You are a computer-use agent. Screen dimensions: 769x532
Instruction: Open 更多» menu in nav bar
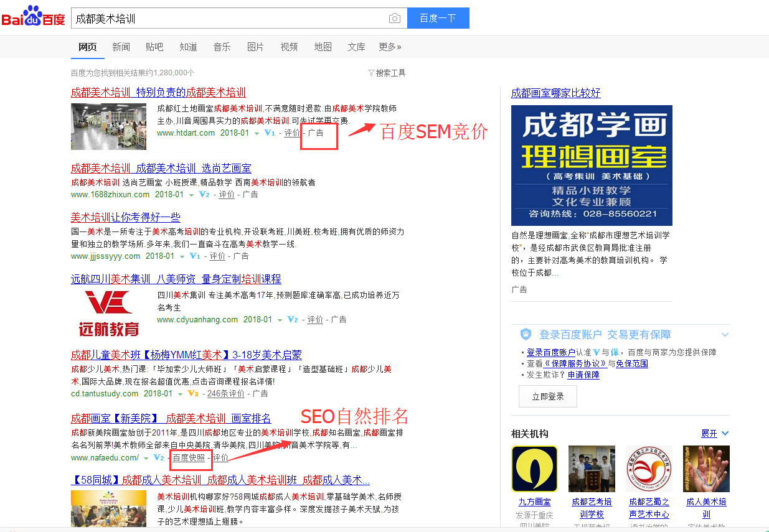coord(390,47)
